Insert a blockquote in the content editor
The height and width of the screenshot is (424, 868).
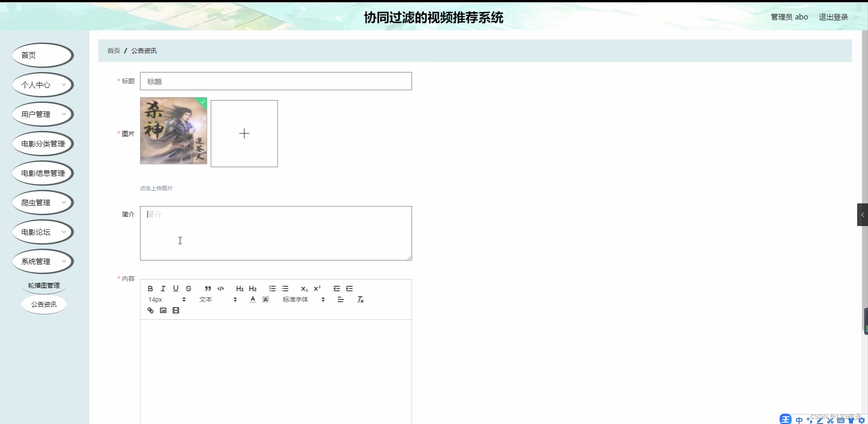click(208, 289)
